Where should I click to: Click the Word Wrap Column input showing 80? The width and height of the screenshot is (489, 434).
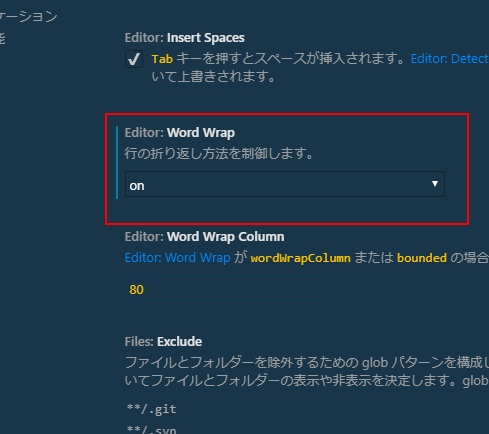[224, 289]
